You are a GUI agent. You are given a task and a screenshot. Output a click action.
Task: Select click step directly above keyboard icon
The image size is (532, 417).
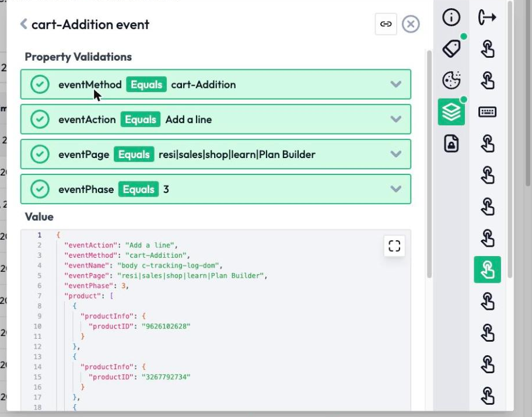click(x=487, y=80)
